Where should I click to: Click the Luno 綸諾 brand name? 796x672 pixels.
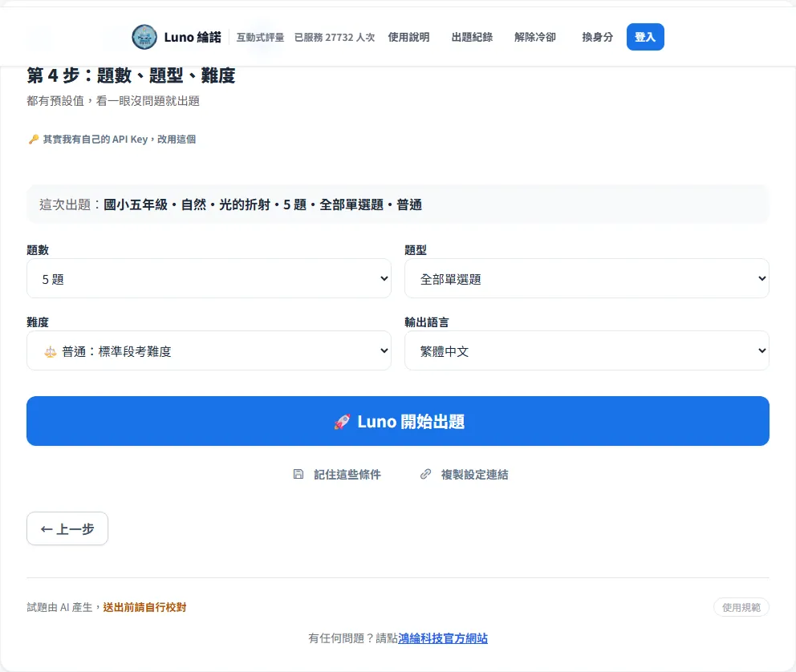click(193, 37)
